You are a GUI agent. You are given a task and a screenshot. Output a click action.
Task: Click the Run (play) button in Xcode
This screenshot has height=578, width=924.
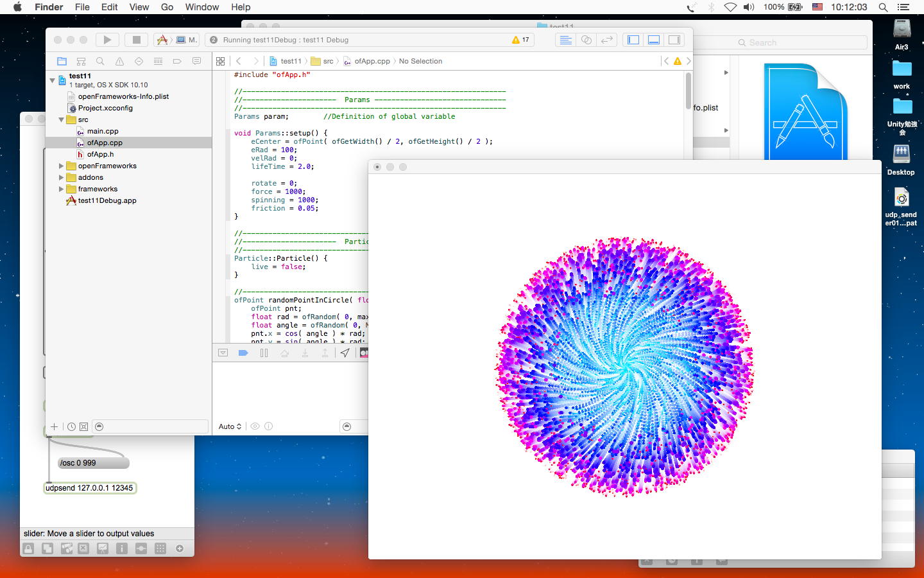[x=107, y=40]
